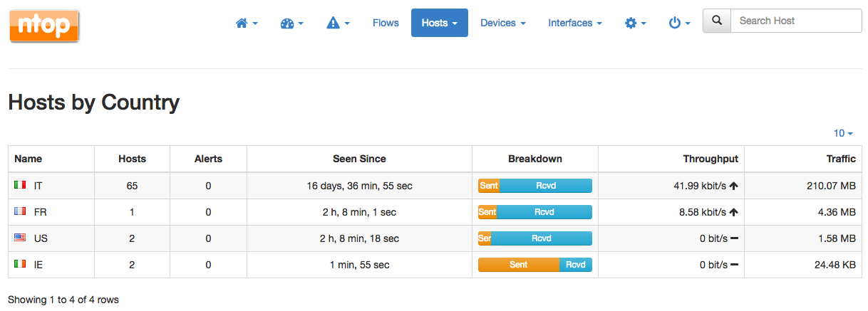Image resolution: width=868 pixels, height=311 pixels.
Task: Click the magnifier search icon button
Action: click(717, 21)
